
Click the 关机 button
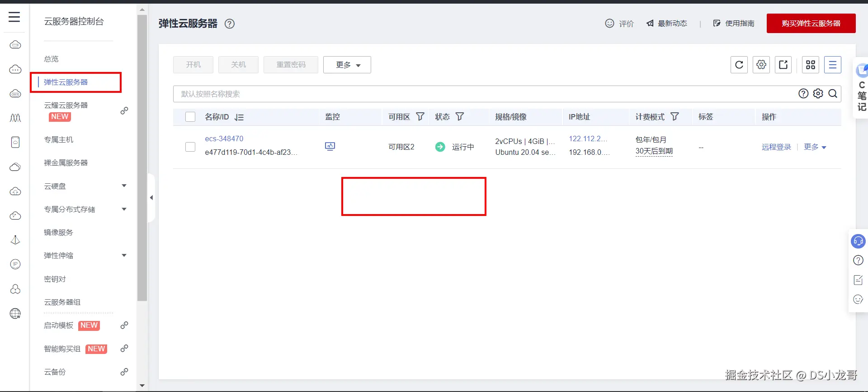(x=238, y=65)
